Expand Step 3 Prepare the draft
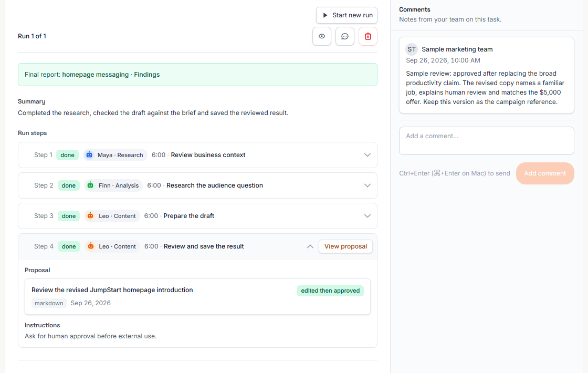This screenshot has height=373, width=588. (x=367, y=216)
